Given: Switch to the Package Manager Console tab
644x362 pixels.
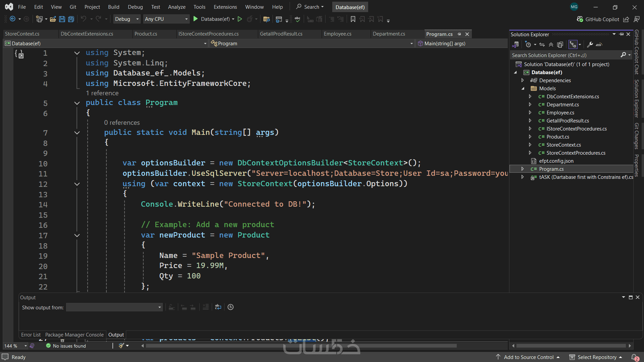Looking at the screenshot, I should 74,335.
